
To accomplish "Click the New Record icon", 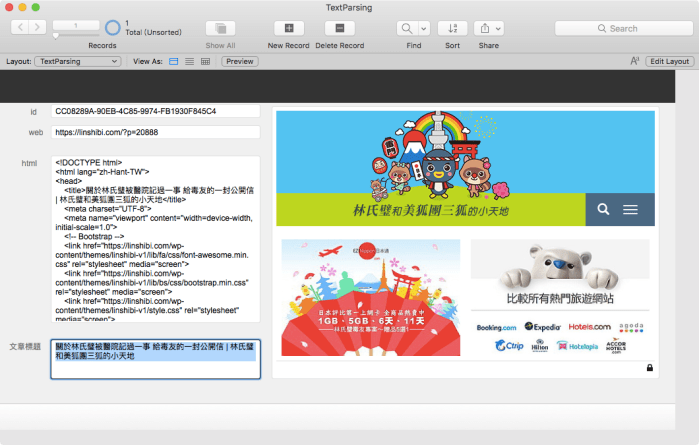I will [288, 28].
